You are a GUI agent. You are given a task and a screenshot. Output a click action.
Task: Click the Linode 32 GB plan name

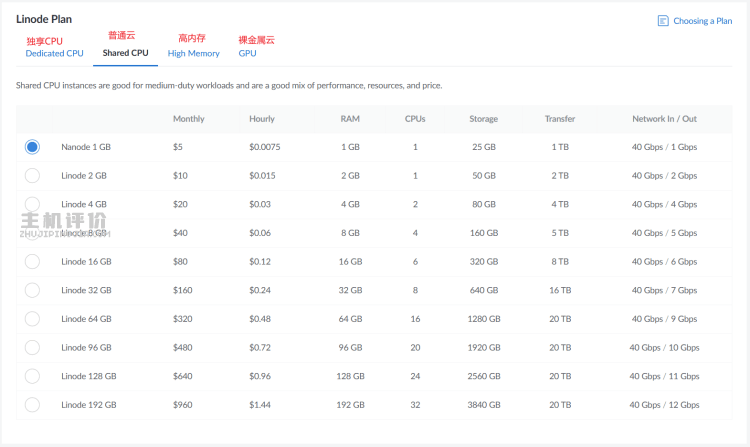86,290
